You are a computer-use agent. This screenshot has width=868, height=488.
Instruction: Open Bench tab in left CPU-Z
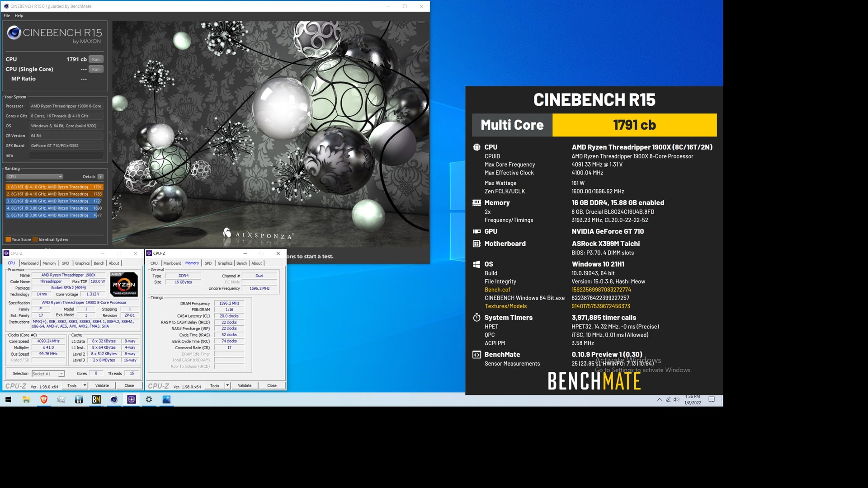point(99,263)
